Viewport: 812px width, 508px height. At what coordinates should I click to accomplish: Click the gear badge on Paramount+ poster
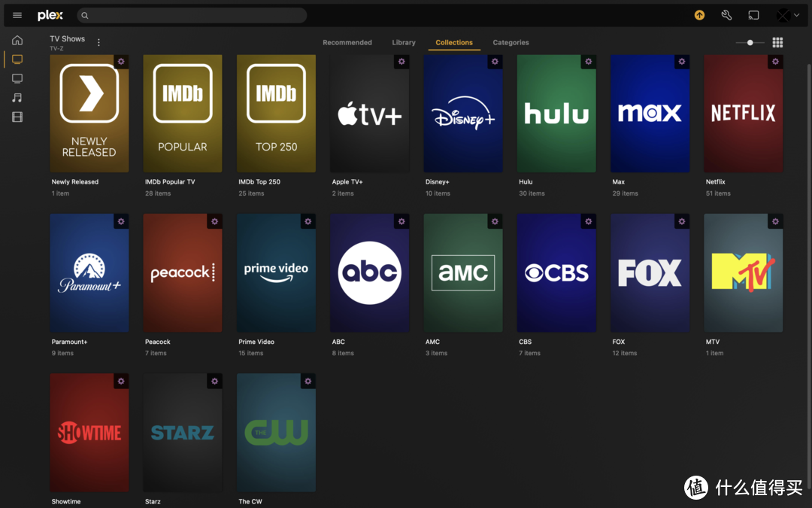[x=121, y=221]
